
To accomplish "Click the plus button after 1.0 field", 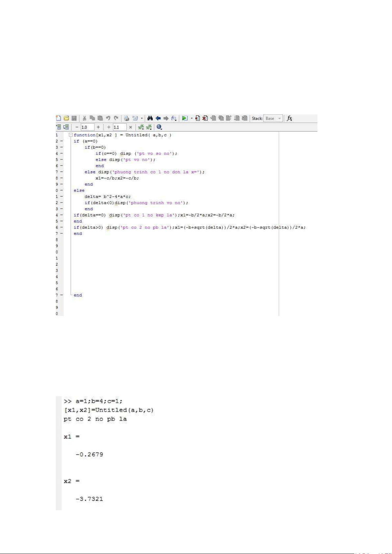I will [98, 127].
